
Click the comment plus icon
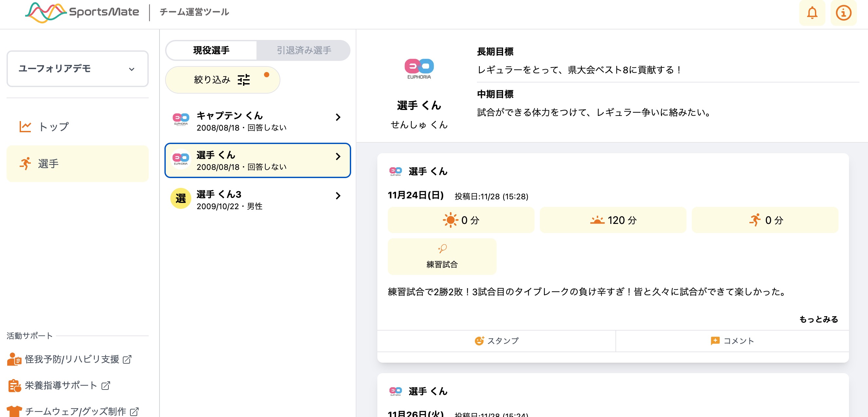click(715, 341)
